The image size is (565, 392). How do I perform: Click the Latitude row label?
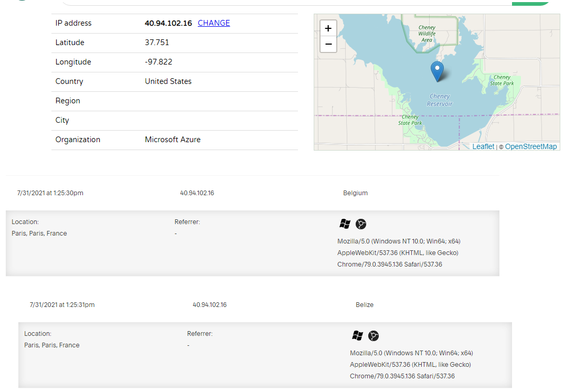click(70, 43)
